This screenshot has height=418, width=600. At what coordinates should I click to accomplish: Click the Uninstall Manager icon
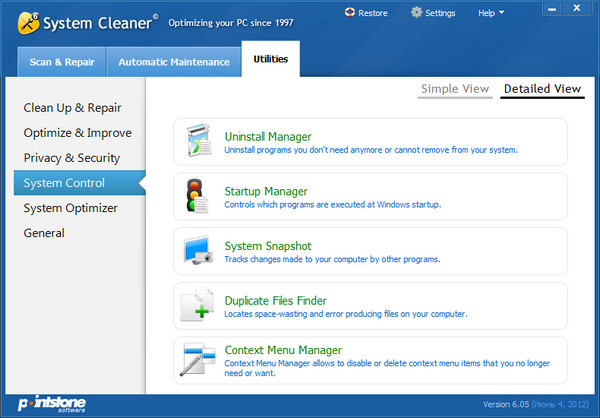coord(197,143)
